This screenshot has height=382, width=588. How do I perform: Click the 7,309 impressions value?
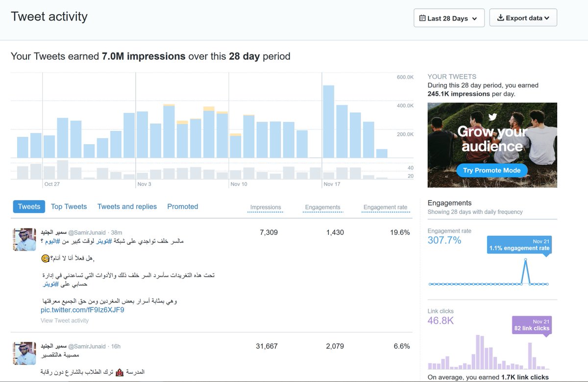269,232
